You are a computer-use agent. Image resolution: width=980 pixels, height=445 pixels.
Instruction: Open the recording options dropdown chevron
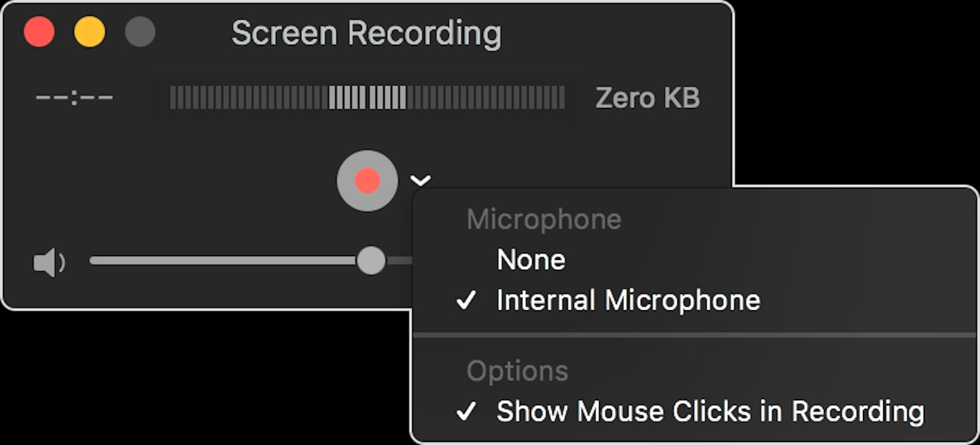coord(420,180)
